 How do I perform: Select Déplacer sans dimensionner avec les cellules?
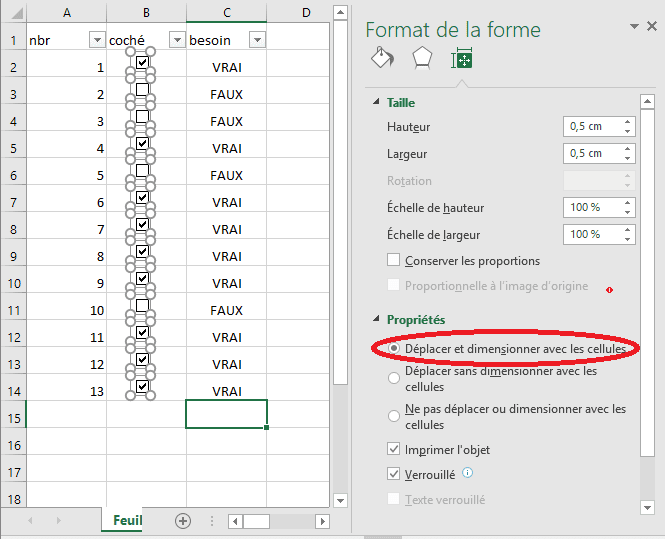394,377
